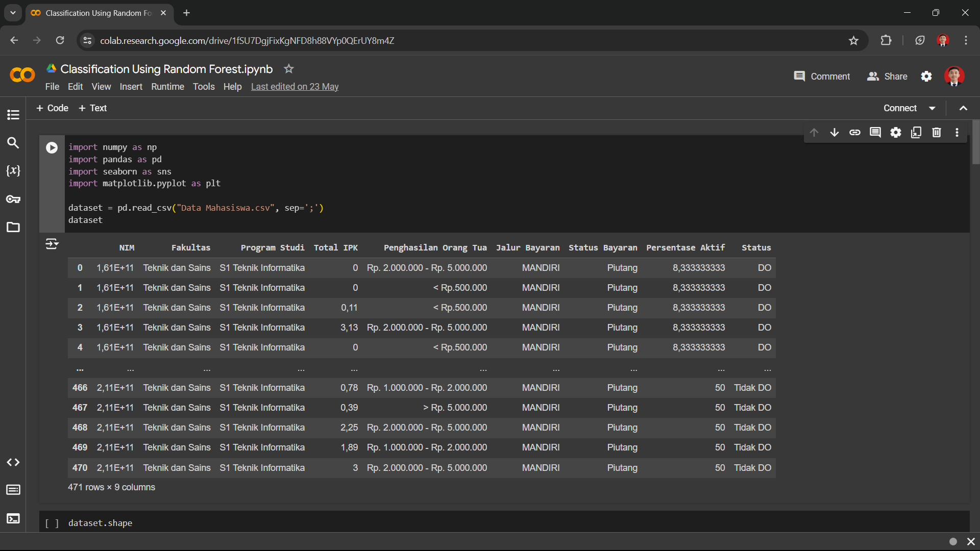Image resolution: width=980 pixels, height=551 pixels.
Task: Open Find and replace in sidebar
Action: (x=13, y=143)
